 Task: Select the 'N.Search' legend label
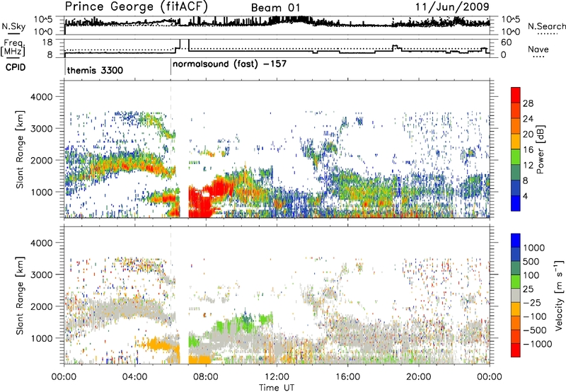546,26
